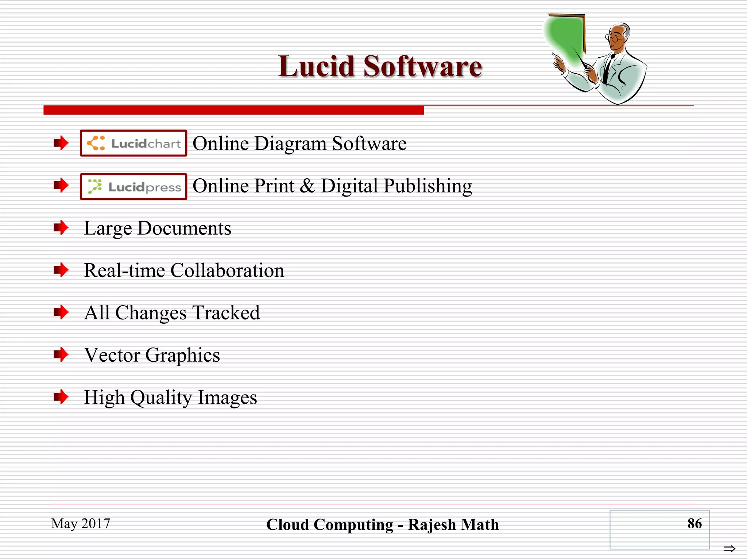The width and height of the screenshot is (747, 560).
Task: Click the 'Vector Graphics' bullet text
Action: [152, 355]
